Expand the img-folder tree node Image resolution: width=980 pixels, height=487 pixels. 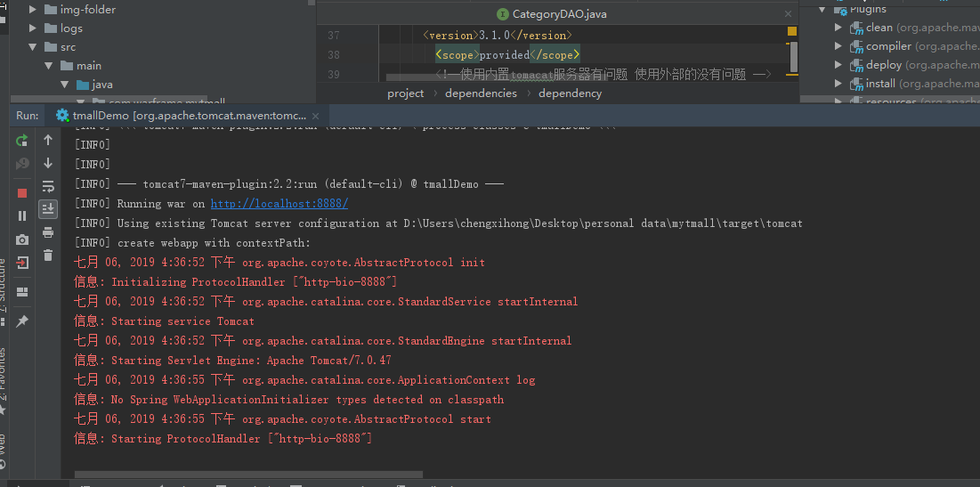[x=33, y=10]
